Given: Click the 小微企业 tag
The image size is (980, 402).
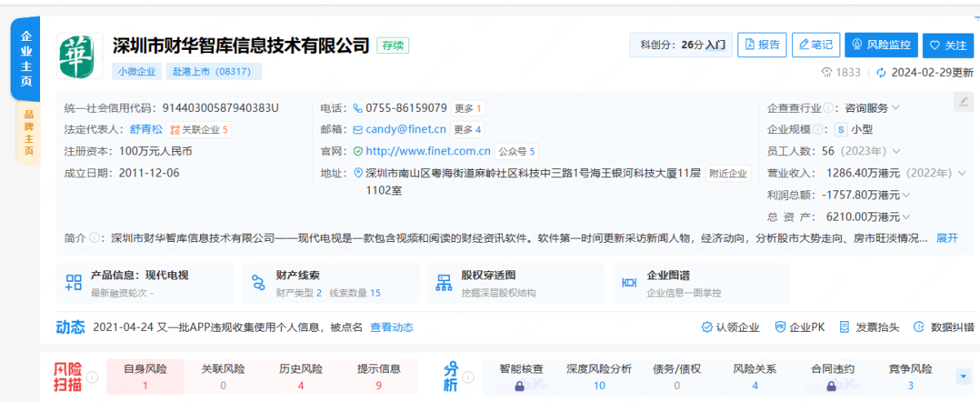Looking at the screenshot, I should 136,71.
